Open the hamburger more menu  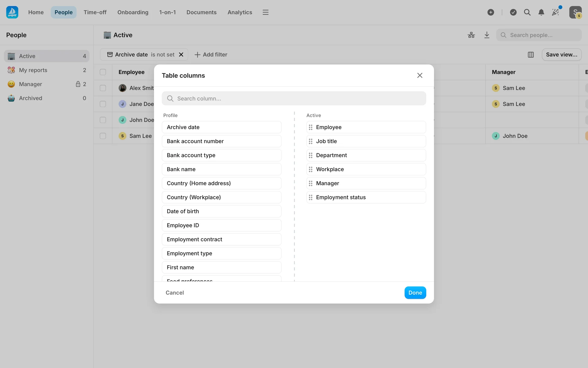[x=266, y=12]
